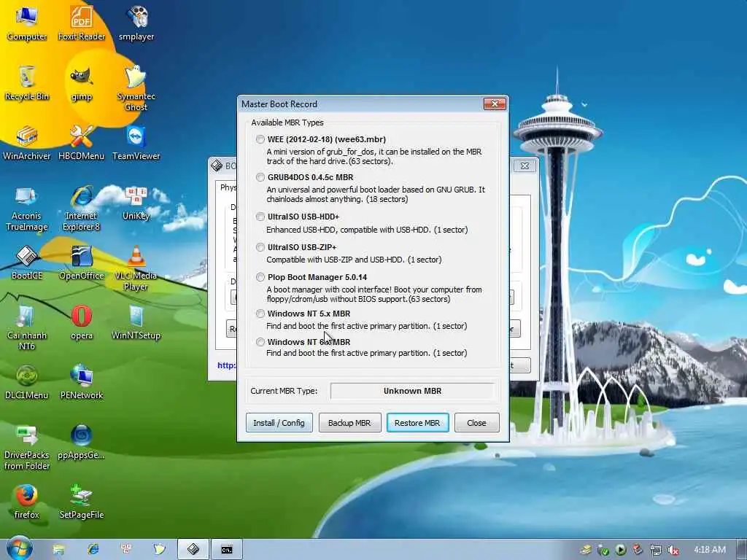Open SetPageFile desktop icon
Image resolution: width=747 pixels, height=560 pixels.
[x=82, y=502]
